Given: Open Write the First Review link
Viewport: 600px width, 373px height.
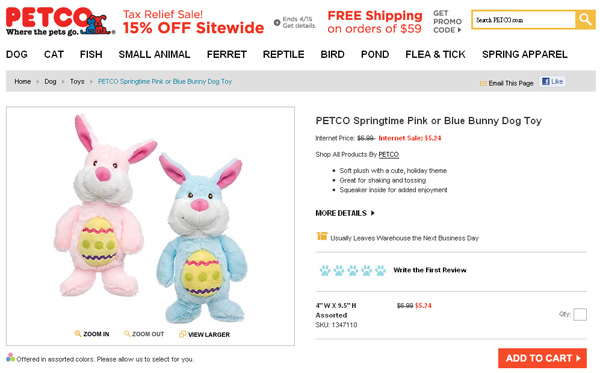Looking at the screenshot, I should (430, 270).
